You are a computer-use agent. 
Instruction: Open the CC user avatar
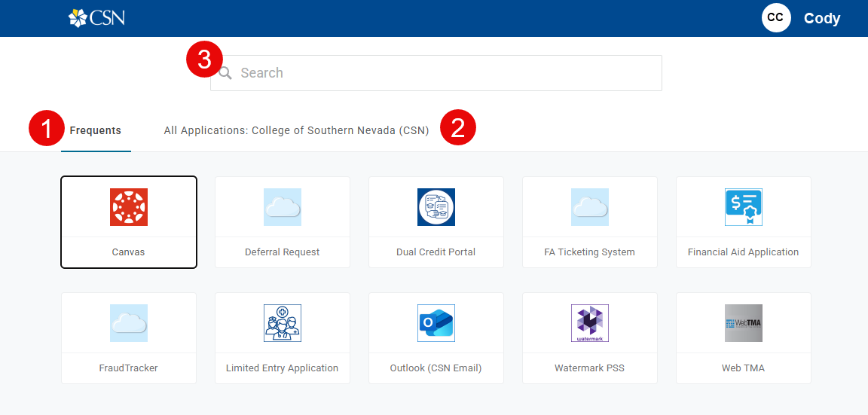(776, 18)
